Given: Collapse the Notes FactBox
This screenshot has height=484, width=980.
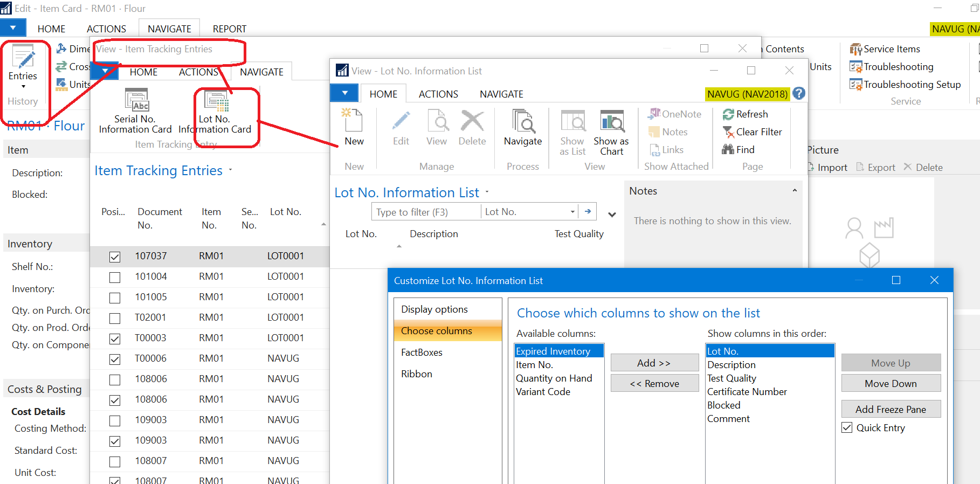Looking at the screenshot, I should coord(795,190).
